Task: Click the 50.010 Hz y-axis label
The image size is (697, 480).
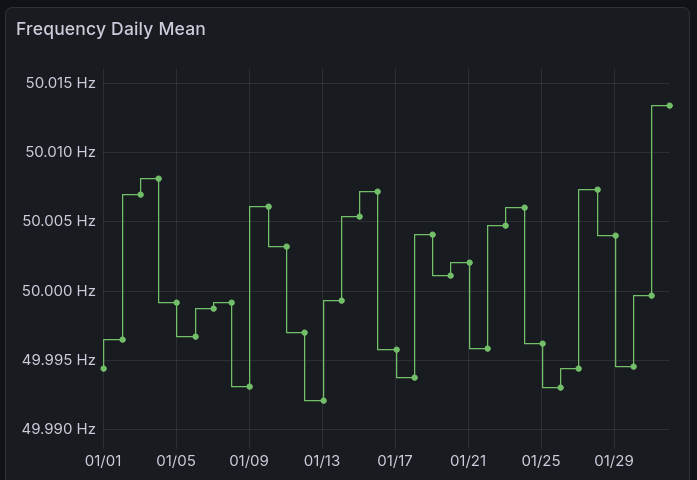Action: pos(60,152)
